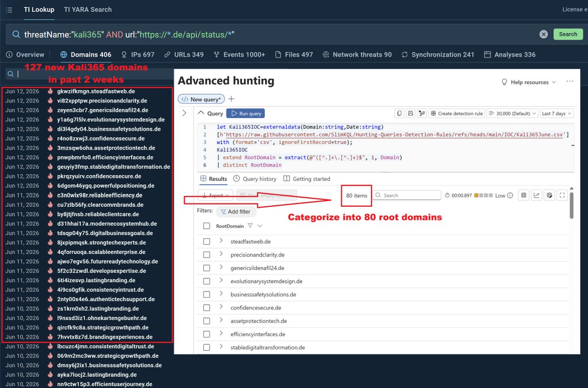Expand the efficiencyinterfaces.de row
Screen dimensions: 588x388
tap(221, 334)
